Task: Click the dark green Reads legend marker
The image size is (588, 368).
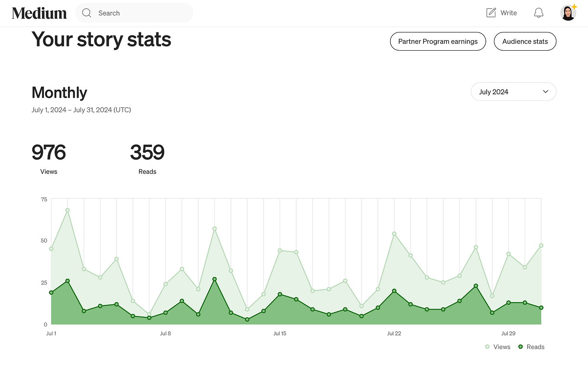Action: [x=520, y=347]
